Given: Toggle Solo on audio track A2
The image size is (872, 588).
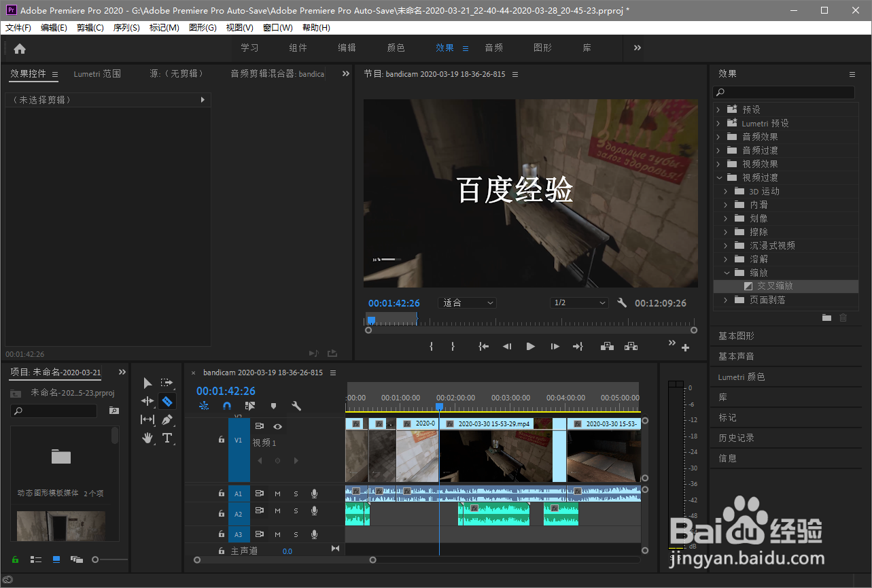Looking at the screenshot, I should point(296,512).
